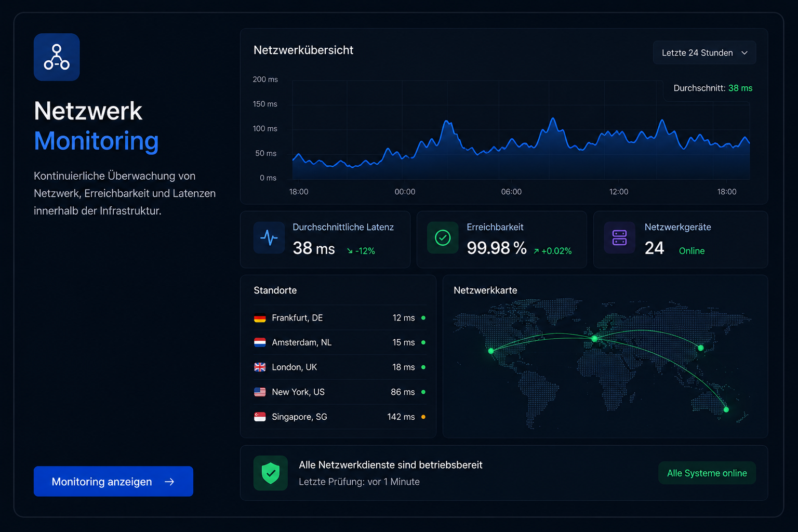Click the Erreichbarkeit checkmark circle icon
This screenshot has width=798, height=532.
[x=443, y=237]
